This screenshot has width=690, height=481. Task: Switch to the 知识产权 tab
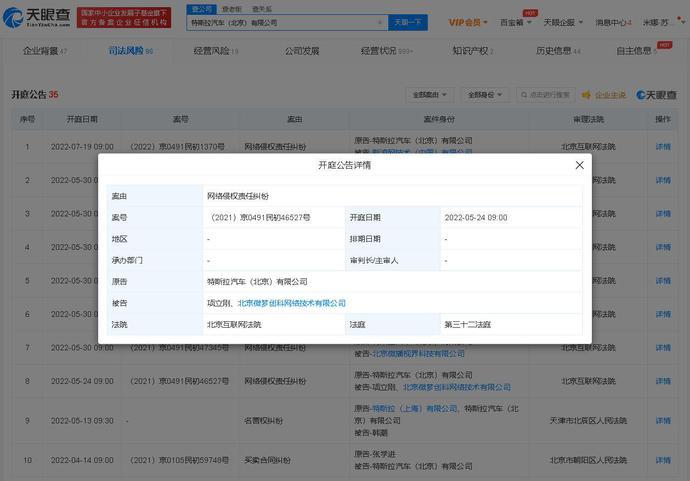click(x=473, y=51)
